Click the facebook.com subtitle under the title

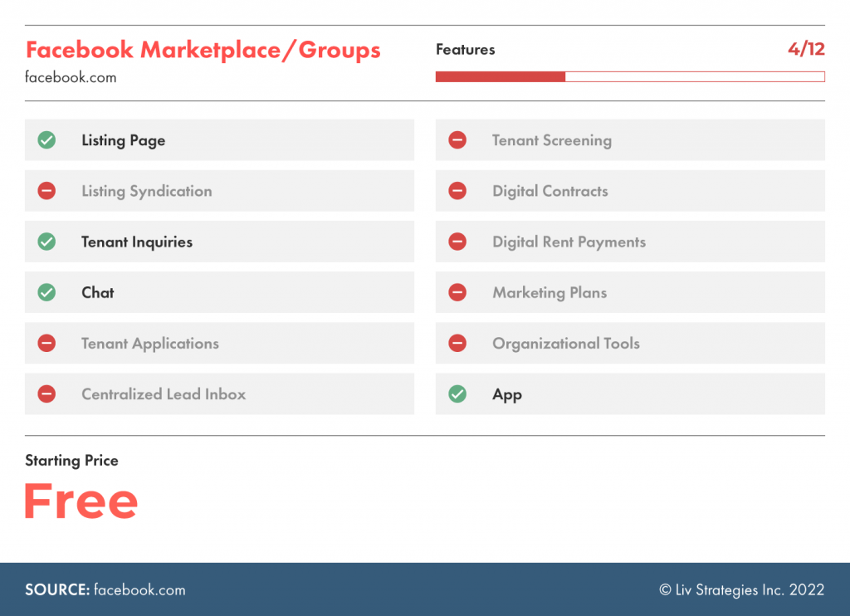pos(71,77)
